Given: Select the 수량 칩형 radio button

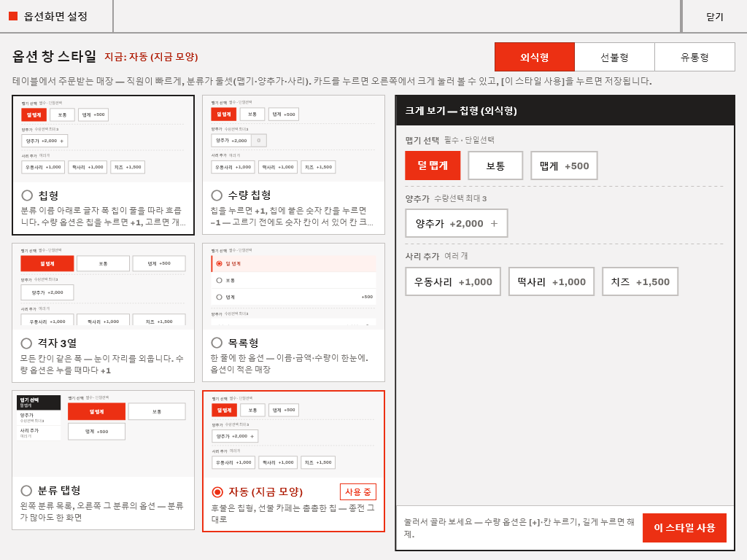Looking at the screenshot, I should (x=217, y=195).
